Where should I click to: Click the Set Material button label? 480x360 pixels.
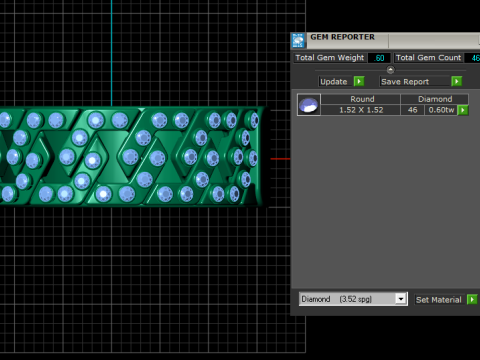(x=439, y=300)
